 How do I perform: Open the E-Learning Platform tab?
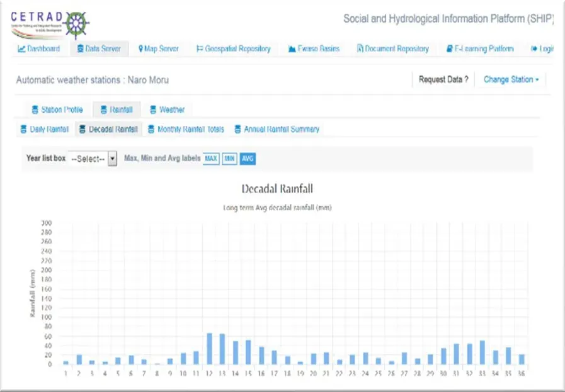tap(480, 49)
